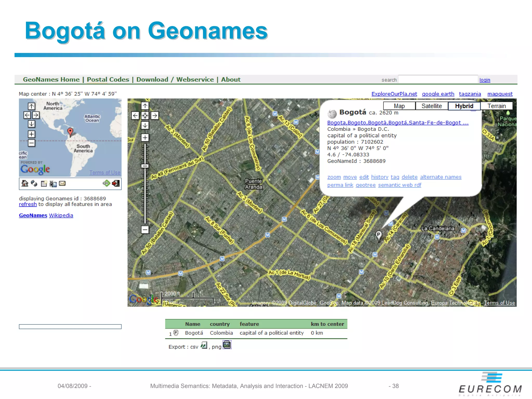Zoom in on the overview map

click(31, 134)
